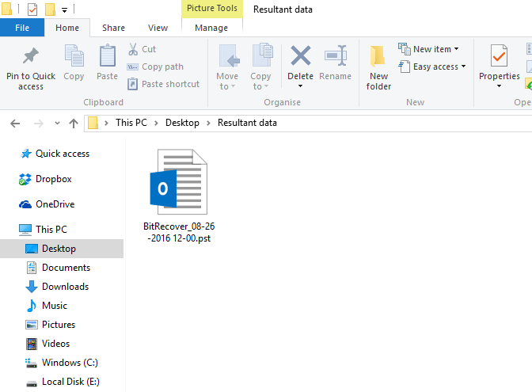The image size is (532, 392).
Task: Create a folder with New folder icon
Action: tap(378, 56)
